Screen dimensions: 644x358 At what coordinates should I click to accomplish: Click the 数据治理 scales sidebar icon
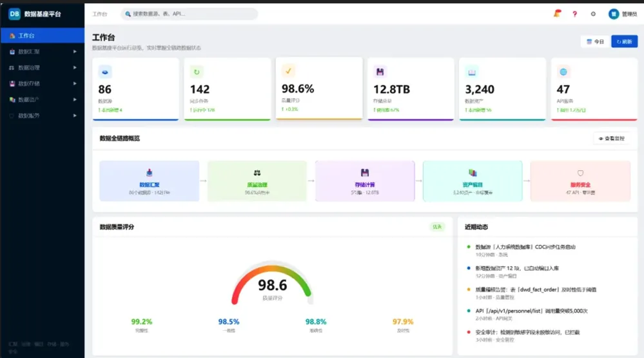point(12,68)
